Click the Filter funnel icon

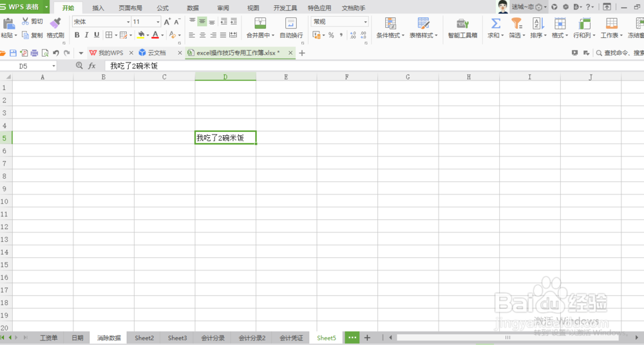(516, 23)
